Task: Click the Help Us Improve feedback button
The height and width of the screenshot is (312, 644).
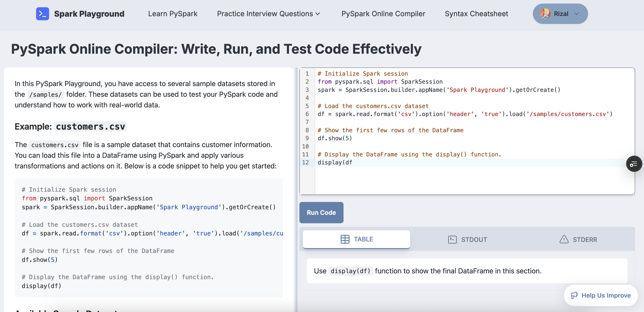Action: (601, 295)
